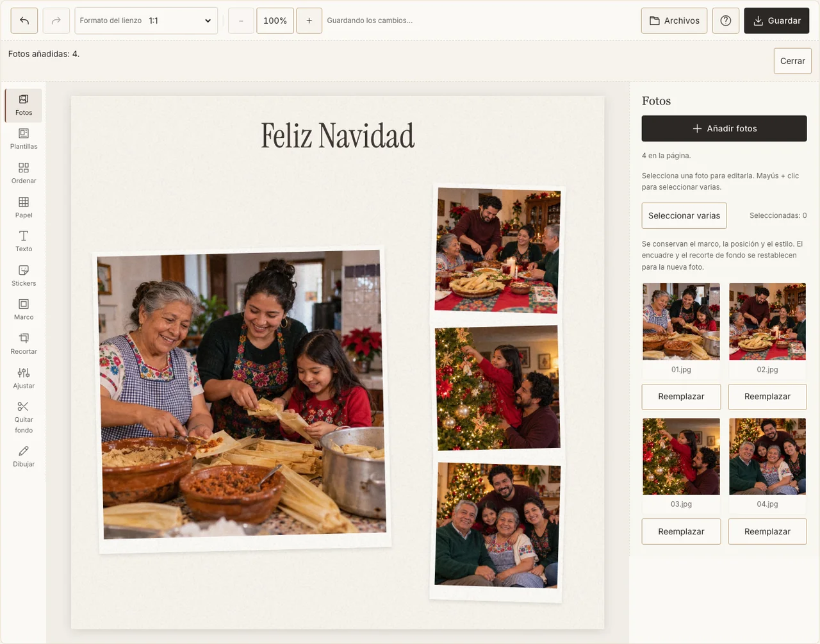Select the Dibujar pencil tool

[24, 456]
